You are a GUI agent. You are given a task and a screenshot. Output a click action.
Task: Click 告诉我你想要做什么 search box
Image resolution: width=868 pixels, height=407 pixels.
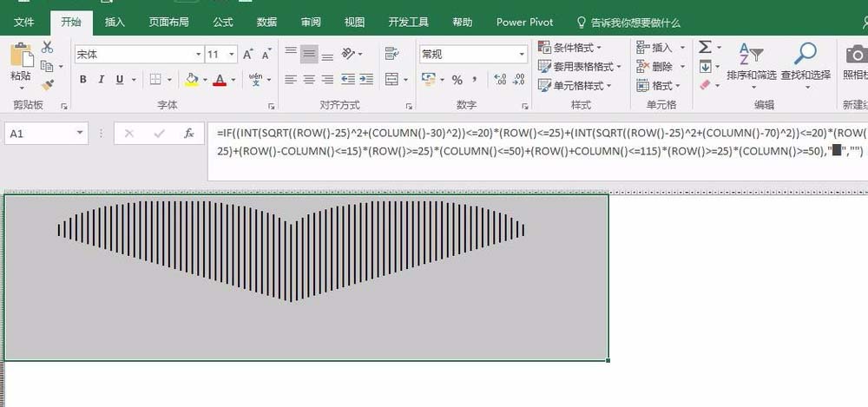(628, 23)
